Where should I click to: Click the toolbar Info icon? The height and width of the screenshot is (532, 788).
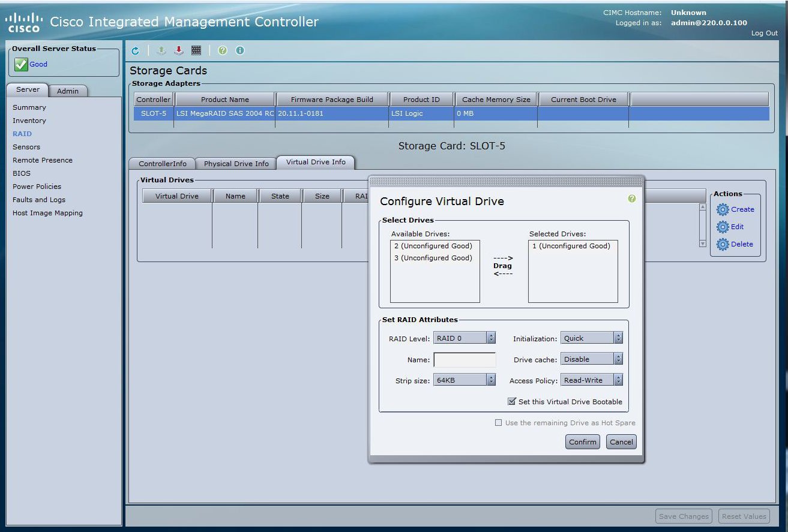[x=240, y=51]
